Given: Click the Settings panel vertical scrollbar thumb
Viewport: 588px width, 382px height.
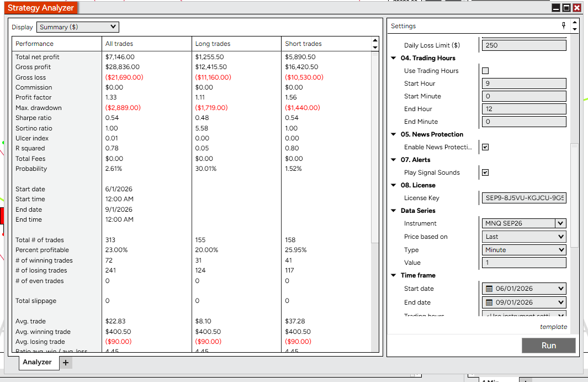Looking at the screenshot, I should tap(575, 195).
